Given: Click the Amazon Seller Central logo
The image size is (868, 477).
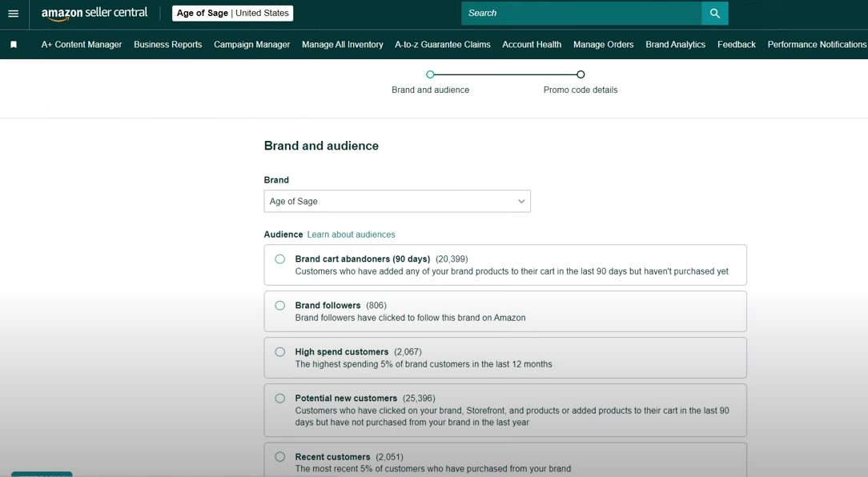Looking at the screenshot, I should [x=94, y=14].
